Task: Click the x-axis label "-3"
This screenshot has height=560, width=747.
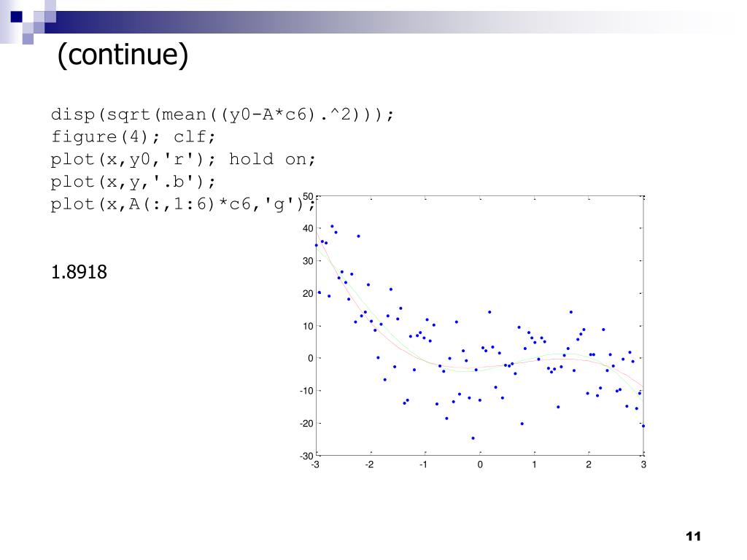Action: tap(315, 464)
